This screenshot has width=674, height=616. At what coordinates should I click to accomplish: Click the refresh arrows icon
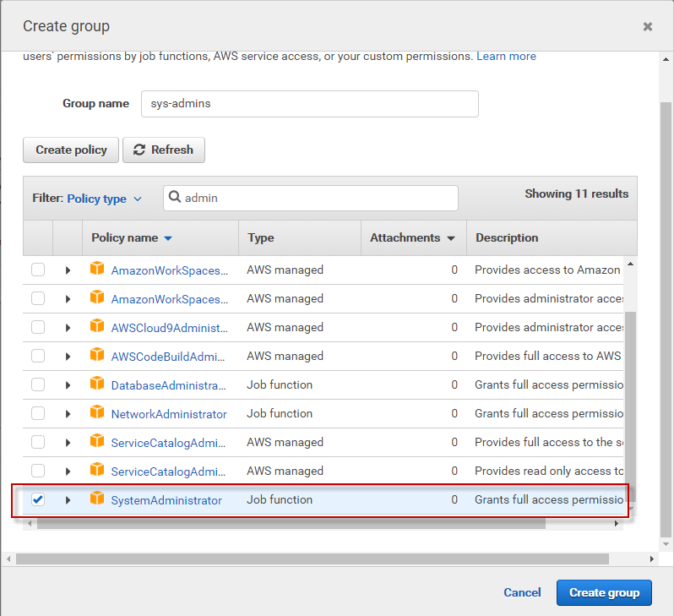point(139,150)
